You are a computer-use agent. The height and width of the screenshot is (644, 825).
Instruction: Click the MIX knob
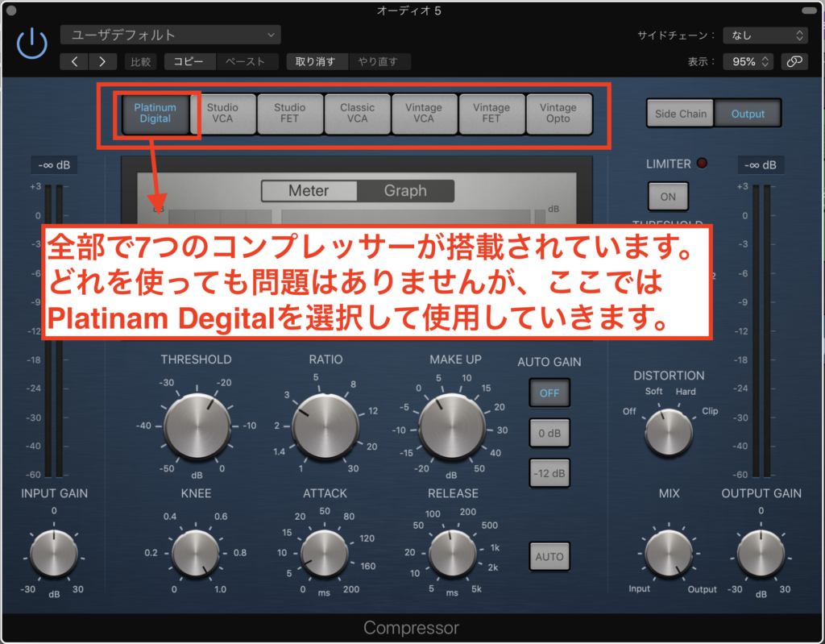tap(670, 554)
